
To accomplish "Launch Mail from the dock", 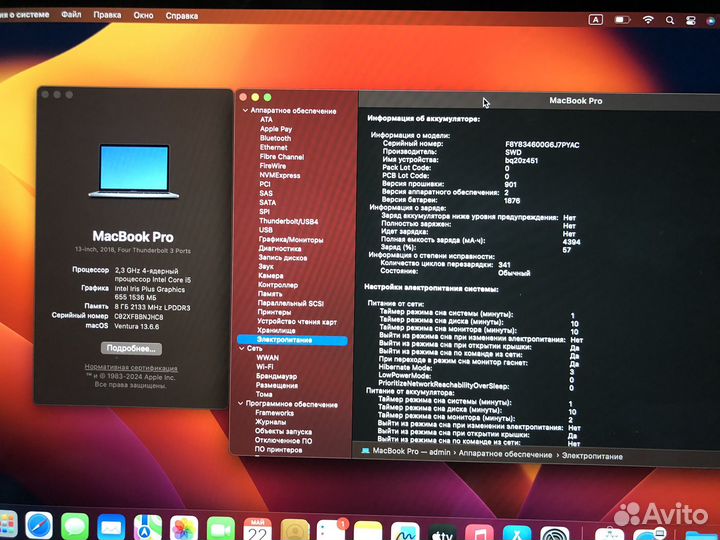I will pos(111,528).
